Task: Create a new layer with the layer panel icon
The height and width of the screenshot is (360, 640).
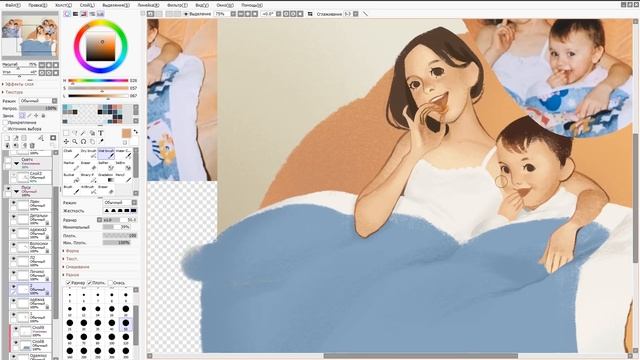Action: (7, 138)
